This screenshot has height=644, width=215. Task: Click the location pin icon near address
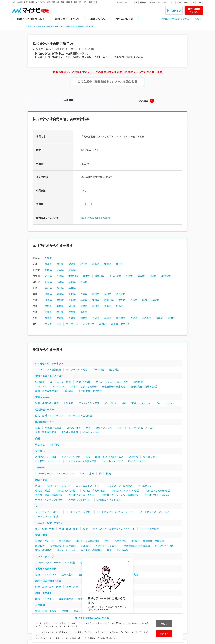(33, 49)
